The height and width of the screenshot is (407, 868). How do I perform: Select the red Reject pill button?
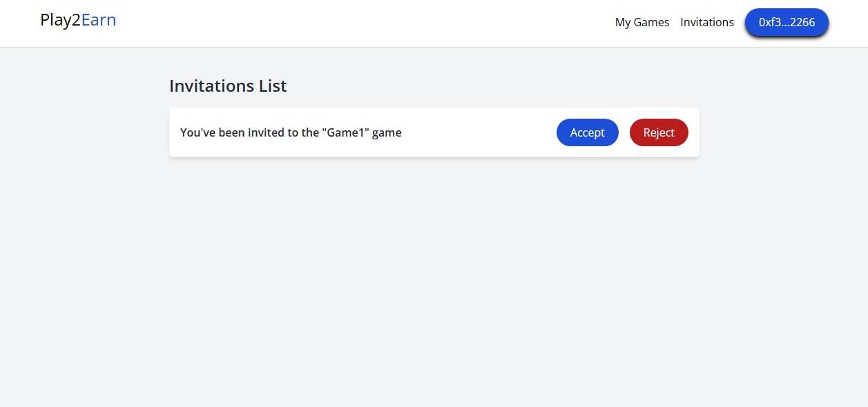(659, 132)
